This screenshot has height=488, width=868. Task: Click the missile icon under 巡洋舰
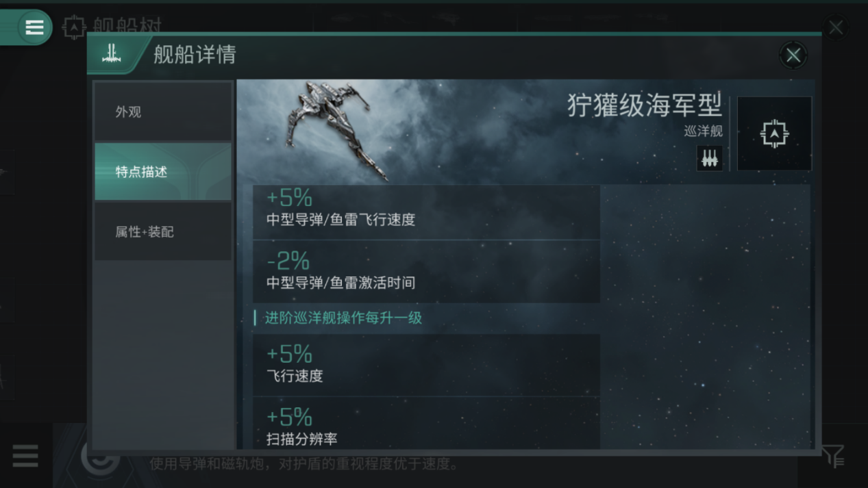[709, 158]
